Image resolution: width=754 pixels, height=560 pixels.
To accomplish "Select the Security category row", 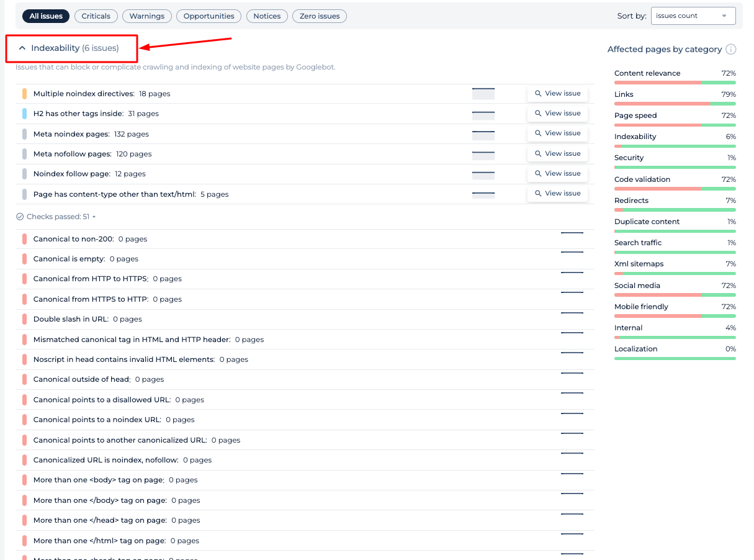I will coord(675,161).
